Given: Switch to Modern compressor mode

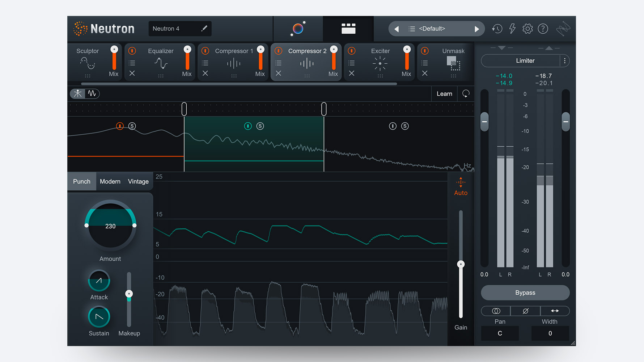Looking at the screenshot, I should pyautogui.click(x=110, y=181).
